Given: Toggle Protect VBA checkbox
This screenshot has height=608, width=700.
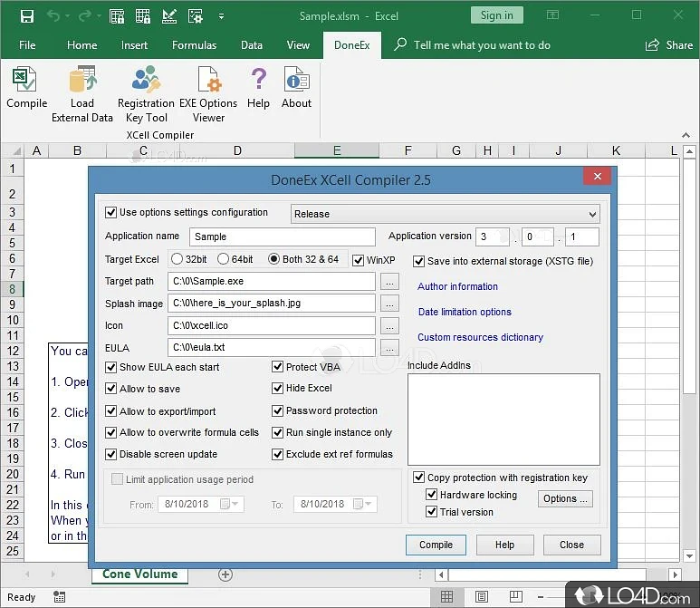Looking at the screenshot, I should (x=277, y=367).
